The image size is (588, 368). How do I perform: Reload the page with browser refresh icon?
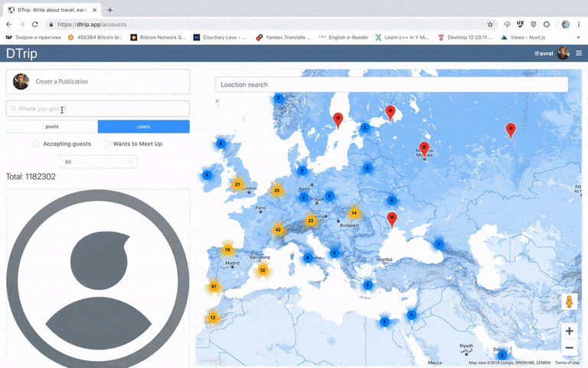click(35, 25)
